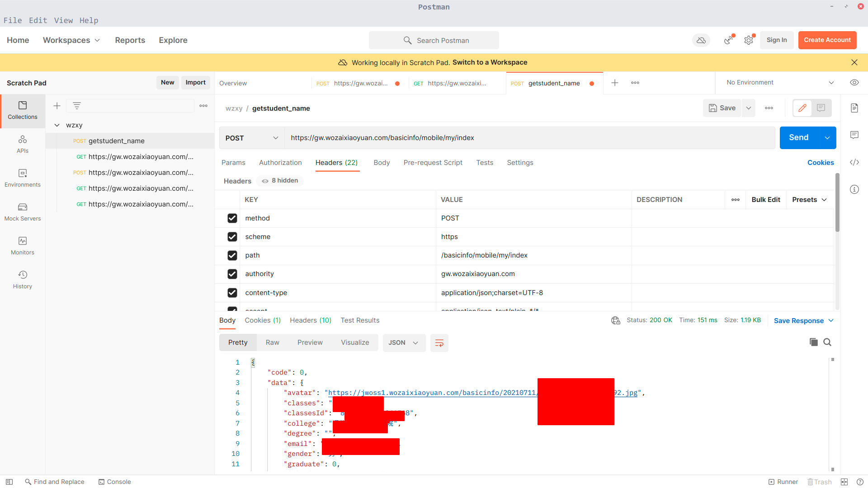The height and width of the screenshot is (488, 868).
Task: Switch to the Pre-request Script tab
Action: click(x=433, y=163)
